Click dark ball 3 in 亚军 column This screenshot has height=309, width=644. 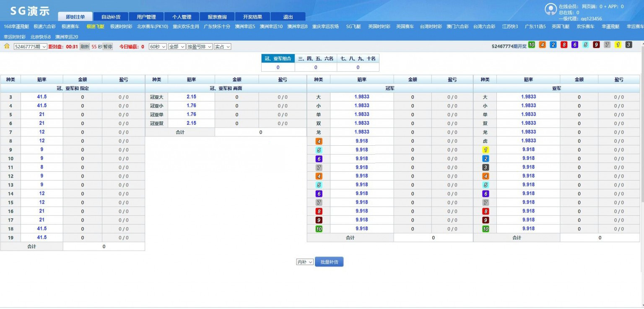tap(486, 168)
